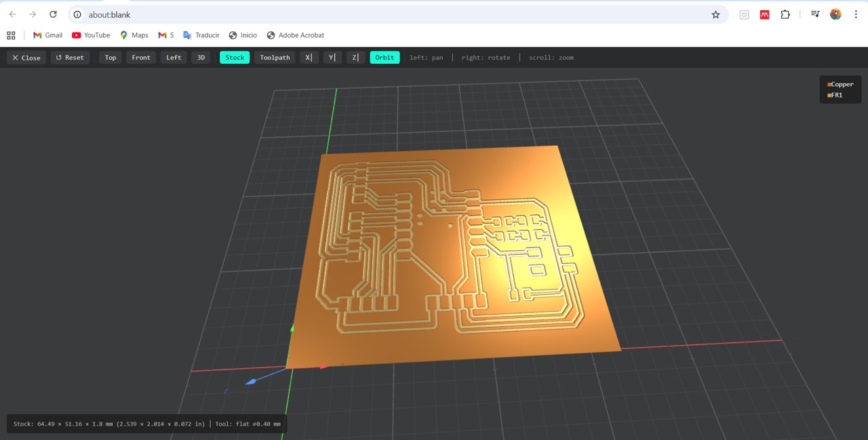Switch to Top view
The height and width of the screenshot is (440, 868).
tap(111, 58)
